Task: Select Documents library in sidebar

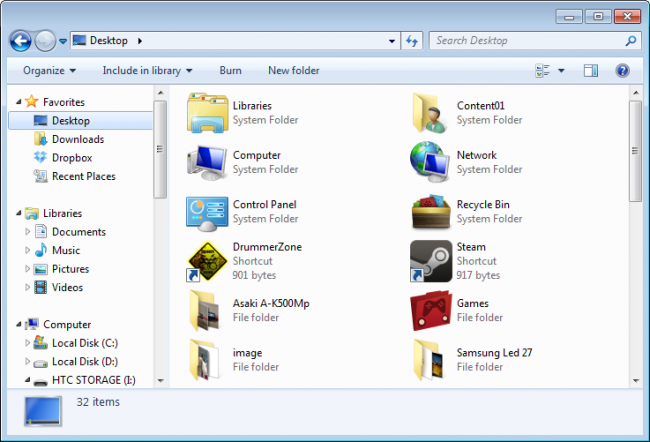Action: tap(79, 232)
